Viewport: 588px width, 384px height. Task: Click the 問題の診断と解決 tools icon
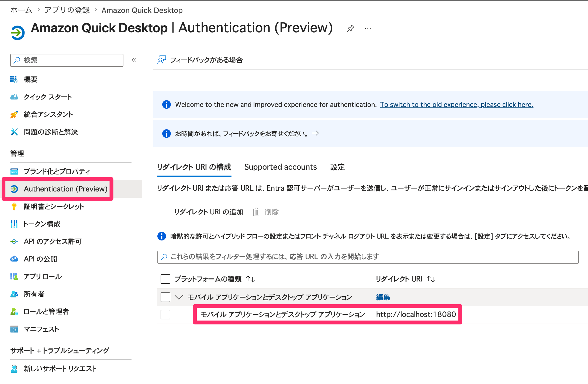(14, 132)
